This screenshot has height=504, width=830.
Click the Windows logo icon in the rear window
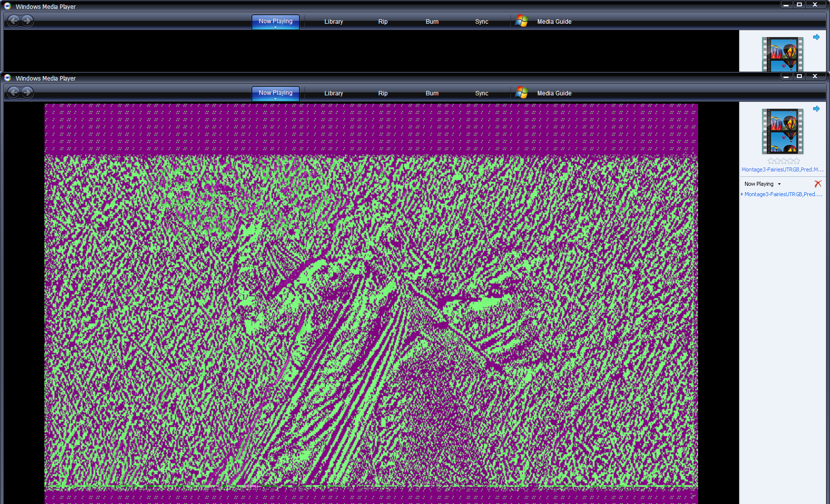coord(522,21)
